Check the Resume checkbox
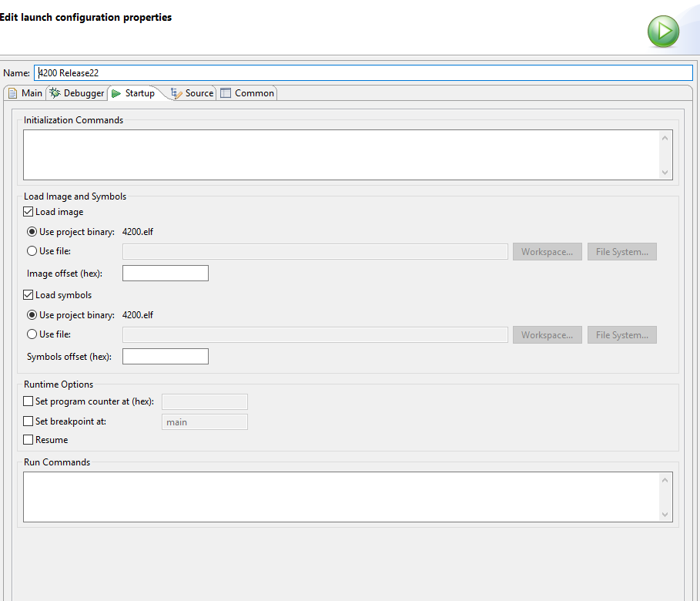 click(x=28, y=440)
